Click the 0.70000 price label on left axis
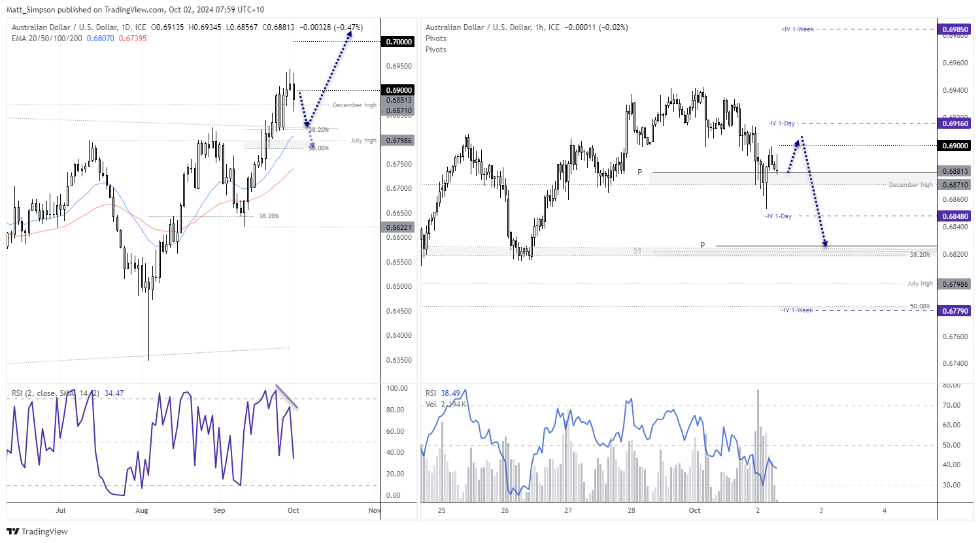Viewport: 980px width, 543px height. [x=399, y=42]
